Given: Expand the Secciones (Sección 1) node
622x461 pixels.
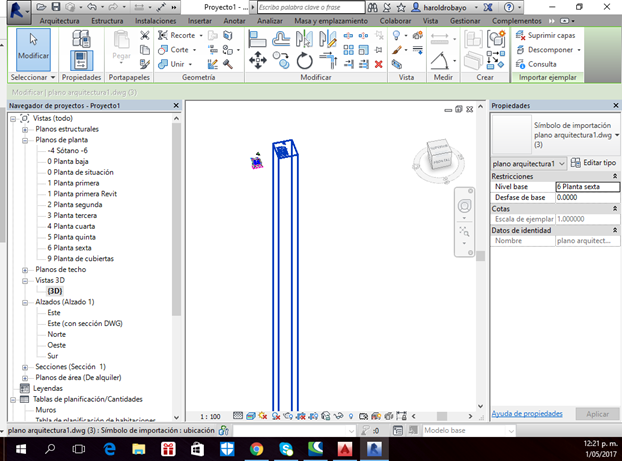Looking at the screenshot, I should point(25,367).
